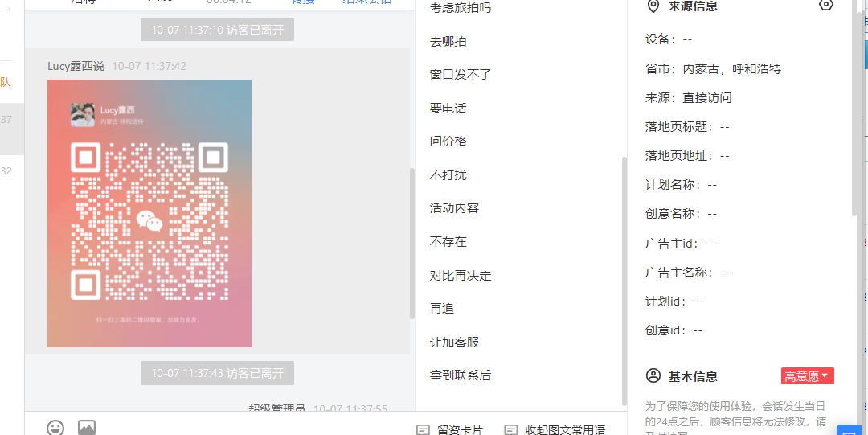Select the 不存在 quick phrase
This screenshot has width=868, height=435.
(x=448, y=241)
